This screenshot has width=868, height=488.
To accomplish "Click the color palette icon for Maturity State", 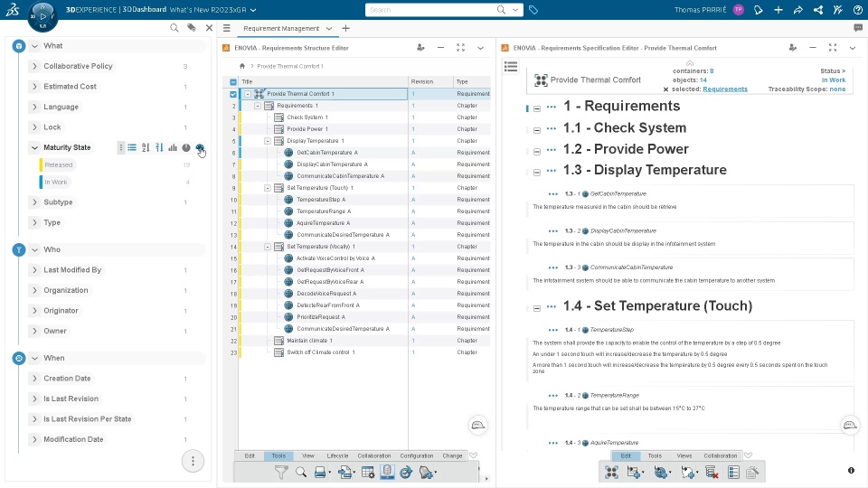I will tap(199, 147).
